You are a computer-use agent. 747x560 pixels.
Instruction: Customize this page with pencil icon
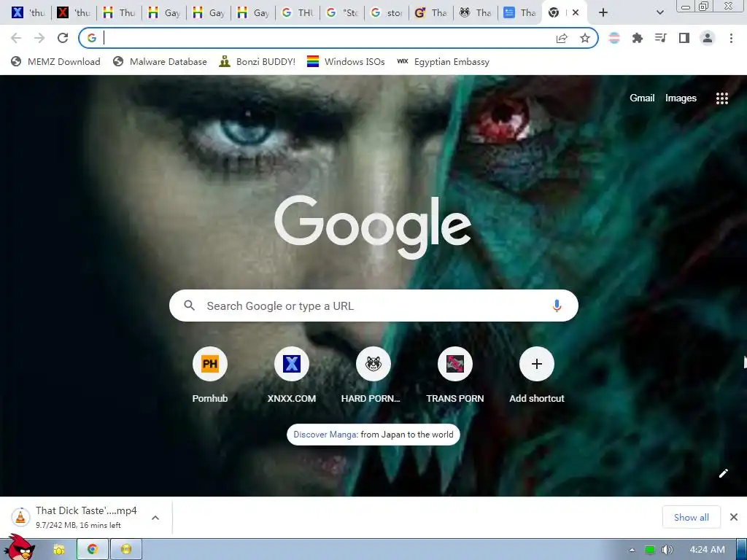point(723,472)
